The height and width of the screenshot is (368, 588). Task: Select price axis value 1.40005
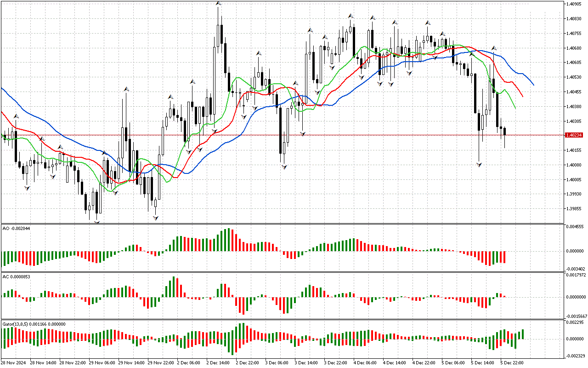click(574, 180)
